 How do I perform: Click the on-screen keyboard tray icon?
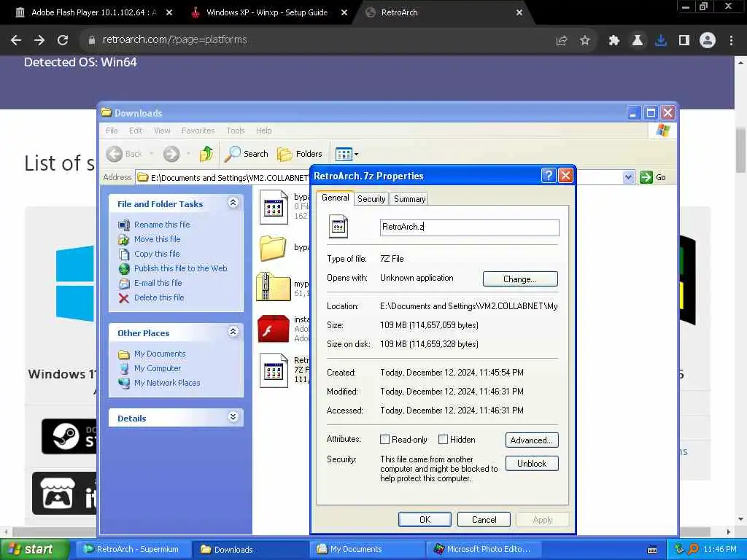point(652,550)
